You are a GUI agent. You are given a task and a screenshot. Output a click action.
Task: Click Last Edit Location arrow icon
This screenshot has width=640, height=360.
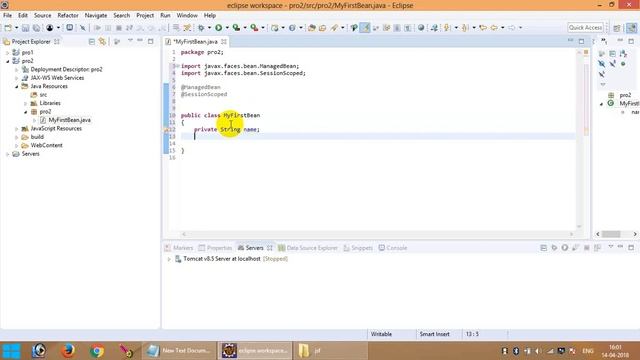click(x=483, y=28)
